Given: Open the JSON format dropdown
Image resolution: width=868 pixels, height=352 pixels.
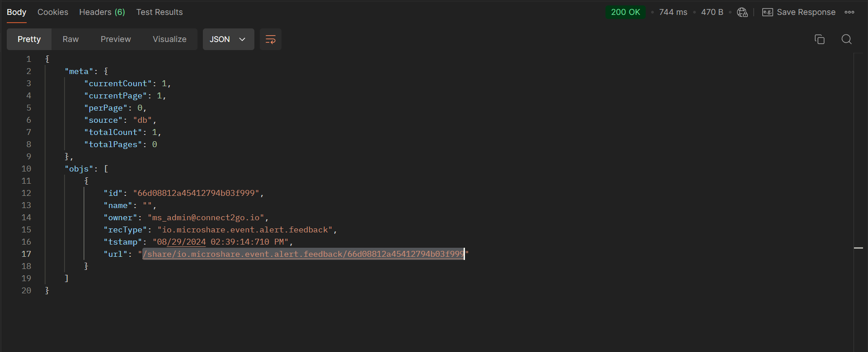Looking at the screenshot, I should (x=228, y=39).
